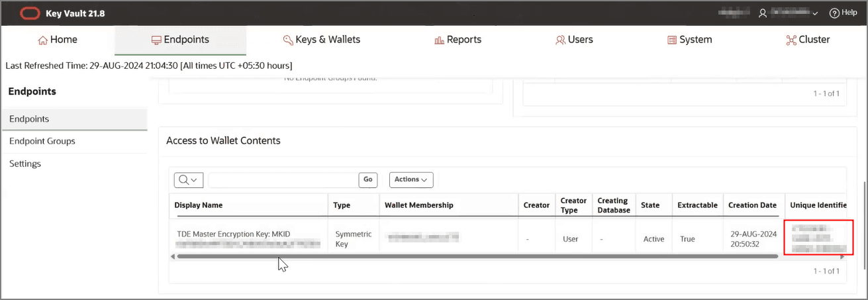Screen dimensions: 868x300
Task: Click the Active state cell
Action: pos(653,239)
